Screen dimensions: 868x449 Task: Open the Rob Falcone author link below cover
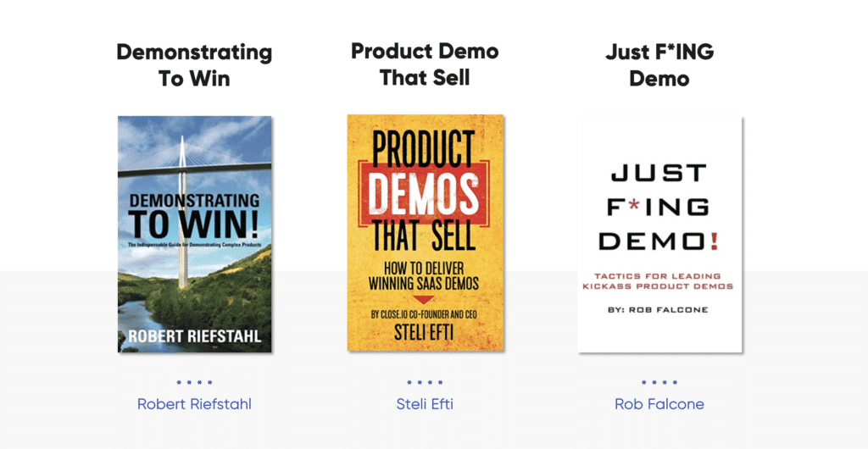click(659, 404)
